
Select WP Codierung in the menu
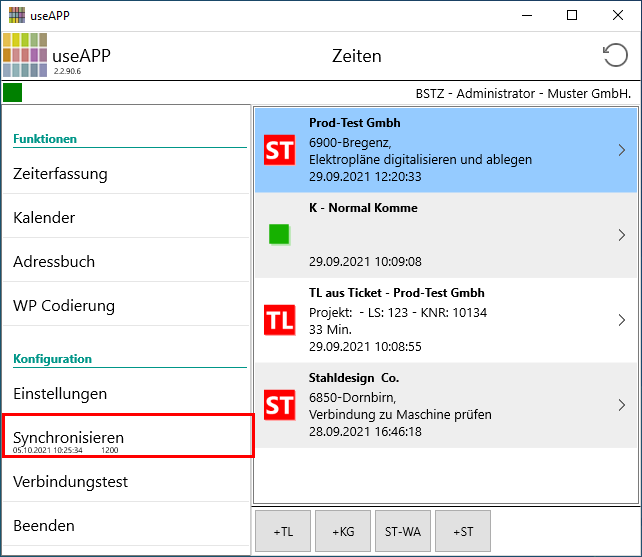click(x=126, y=306)
